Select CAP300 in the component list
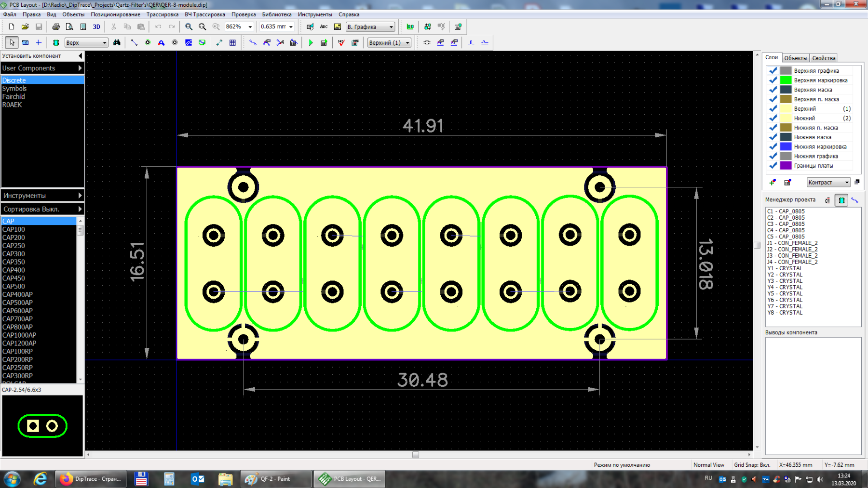Screen dimensions: 868x488 point(14,254)
